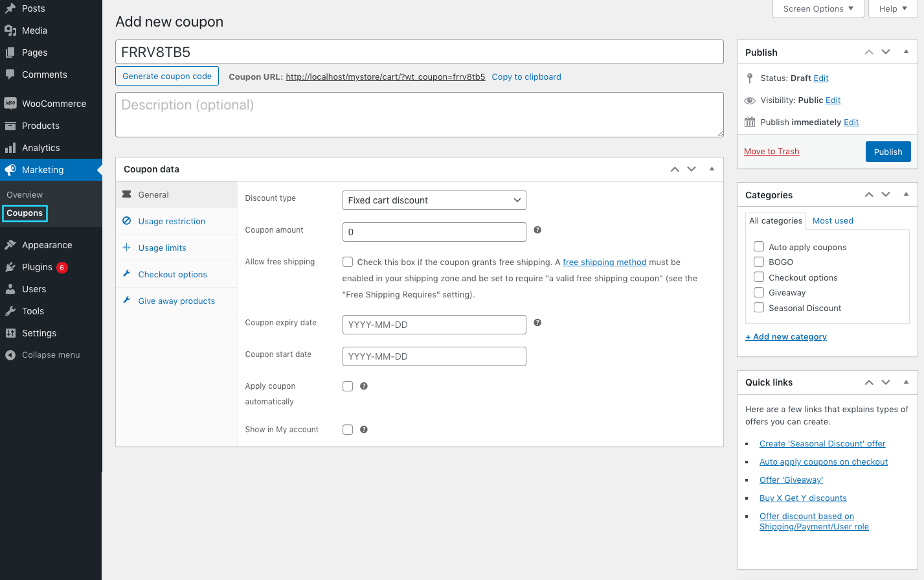Click the Description text area

coord(420,115)
